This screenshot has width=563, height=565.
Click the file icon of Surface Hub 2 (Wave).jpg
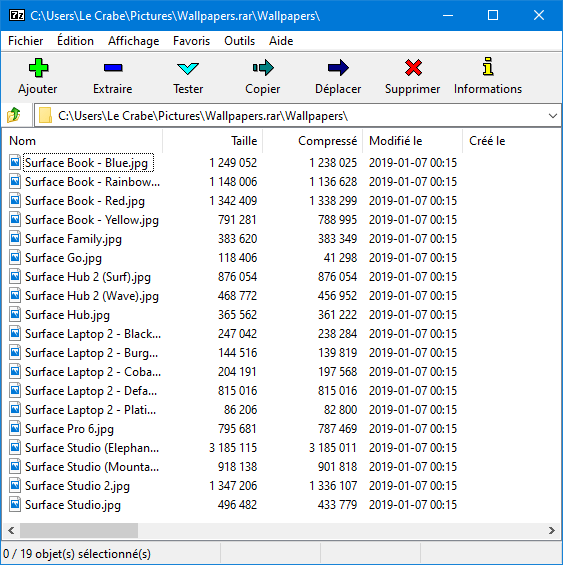15,296
